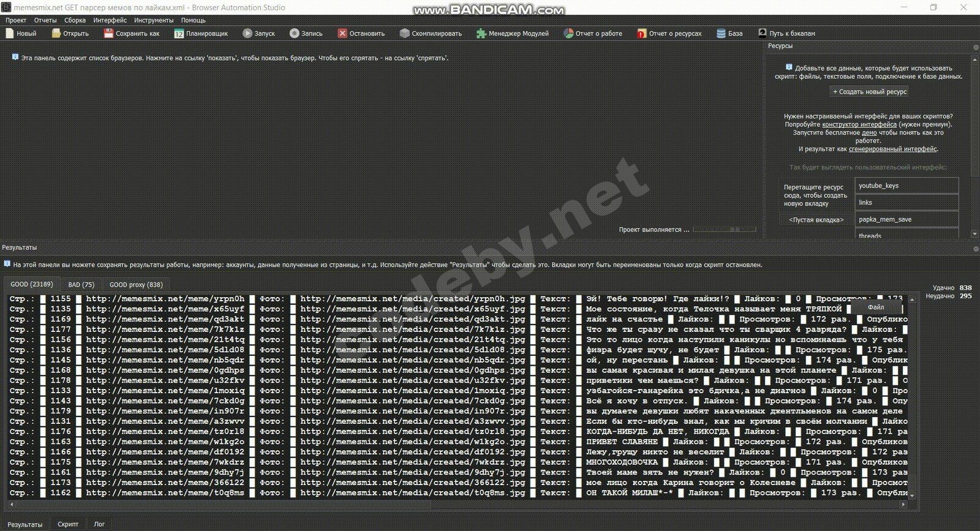Open Менеджер Модулей module manager

click(513, 34)
